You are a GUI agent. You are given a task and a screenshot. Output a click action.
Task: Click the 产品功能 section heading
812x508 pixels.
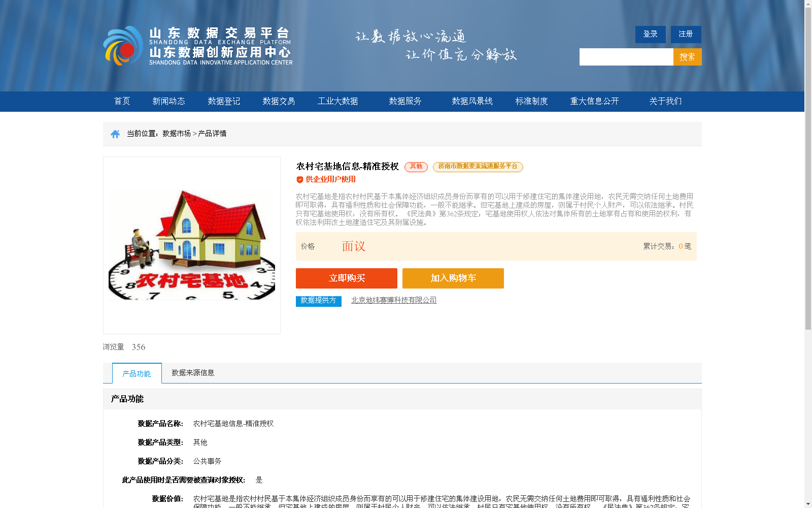(127, 399)
